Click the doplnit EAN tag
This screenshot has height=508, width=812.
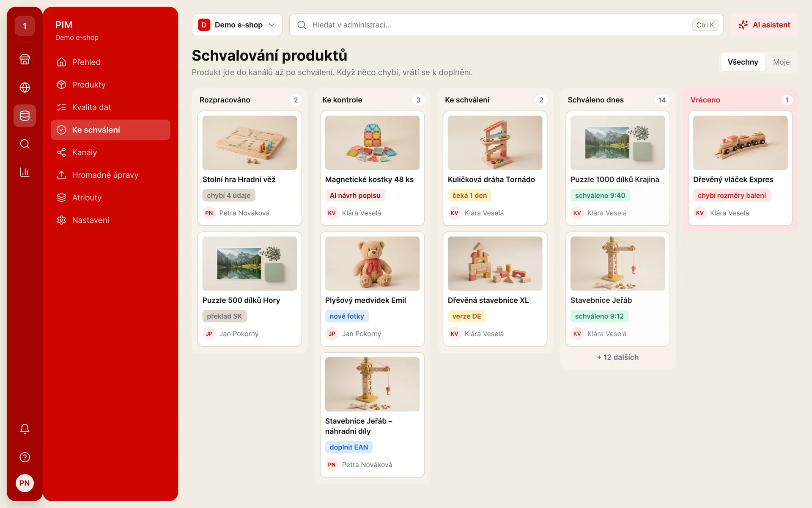coord(348,447)
